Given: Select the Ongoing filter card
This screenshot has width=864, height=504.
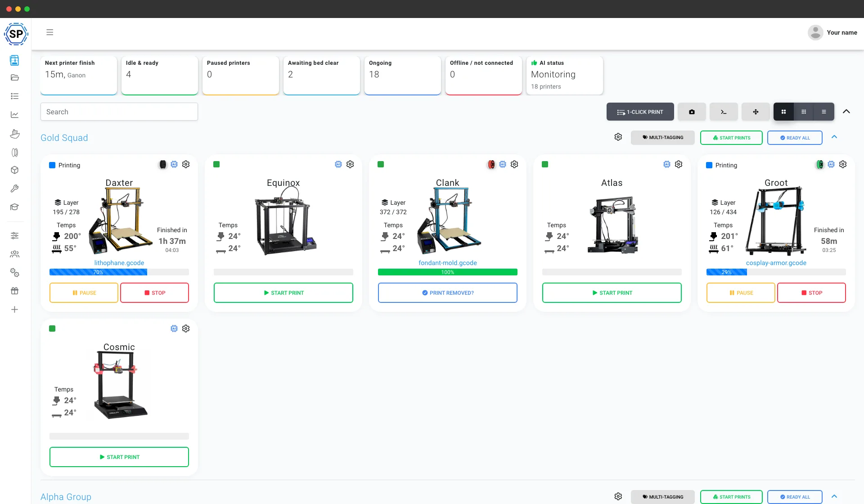Looking at the screenshot, I should coord(403,75).
